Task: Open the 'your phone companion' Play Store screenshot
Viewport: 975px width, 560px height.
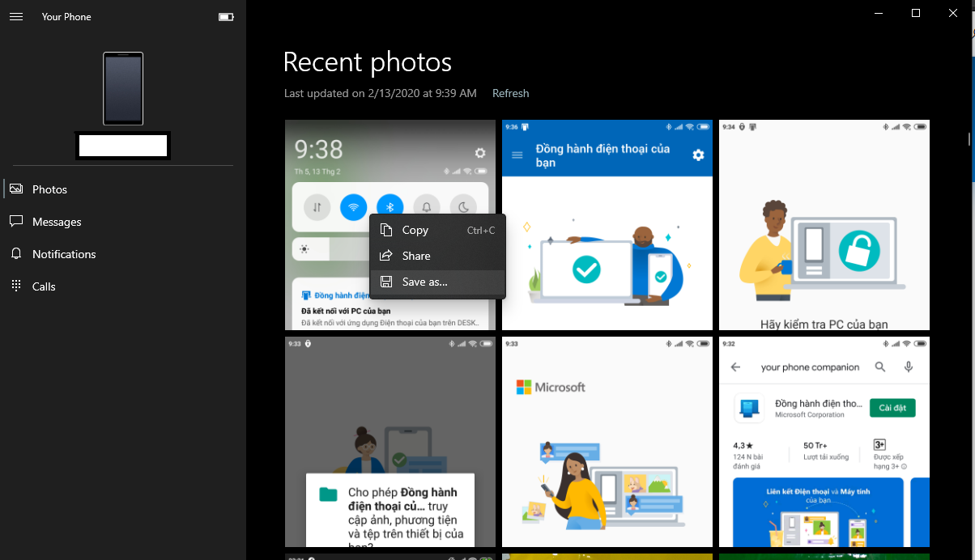Action: coord(824,442)
